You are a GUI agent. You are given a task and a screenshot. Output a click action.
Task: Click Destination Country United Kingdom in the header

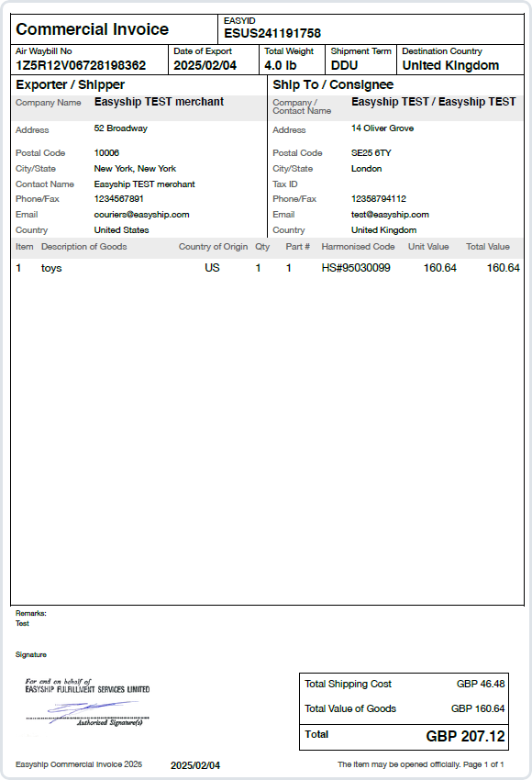[x=450, y=66]
